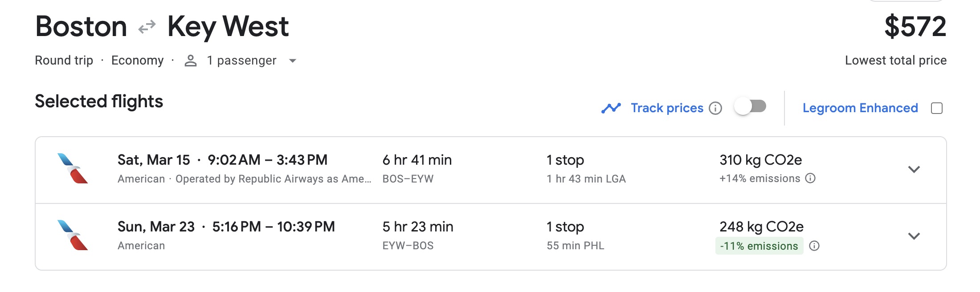The height and width of the screenshot is (292, 980).
Task: Click the price trend chart icon beside Track prices
Action: click(612, 108)
